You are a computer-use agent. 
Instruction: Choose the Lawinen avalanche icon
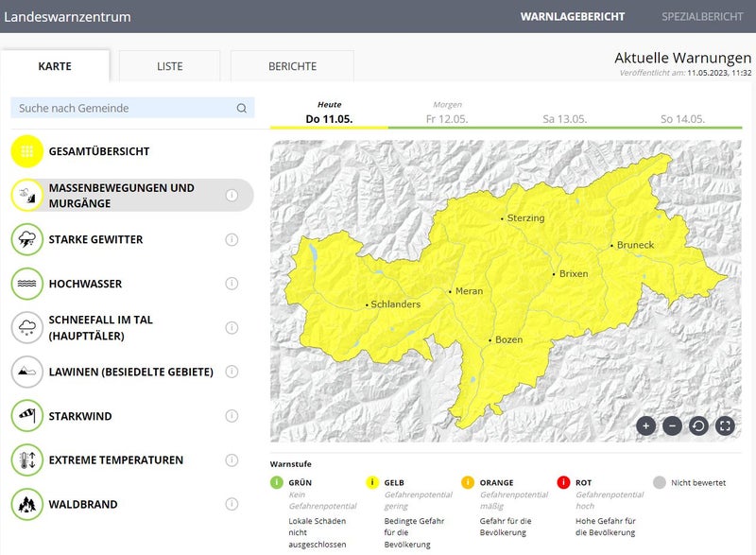pyautogui.click(x=27, y=372)
